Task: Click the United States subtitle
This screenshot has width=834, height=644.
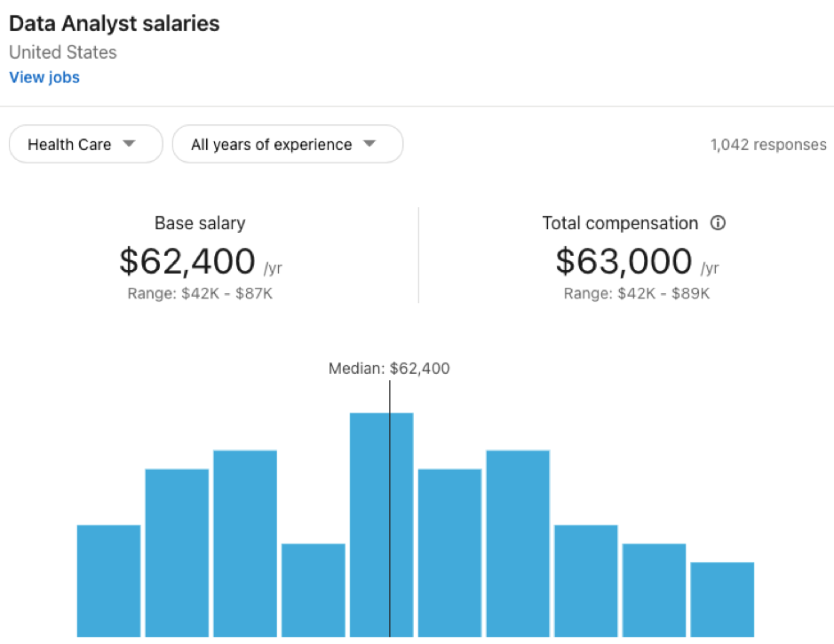Action: click(x=62, y=52)
